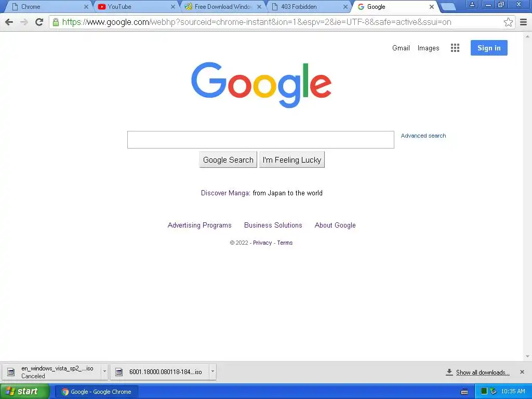This screenshot has width=532, height=399.
Task: Click the network connection tray icon
Action: (x=494, y=391)
